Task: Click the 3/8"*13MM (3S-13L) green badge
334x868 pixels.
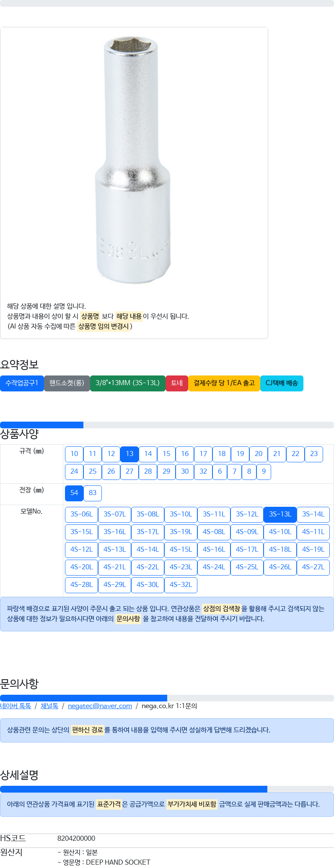Action: tap(128, 383)
